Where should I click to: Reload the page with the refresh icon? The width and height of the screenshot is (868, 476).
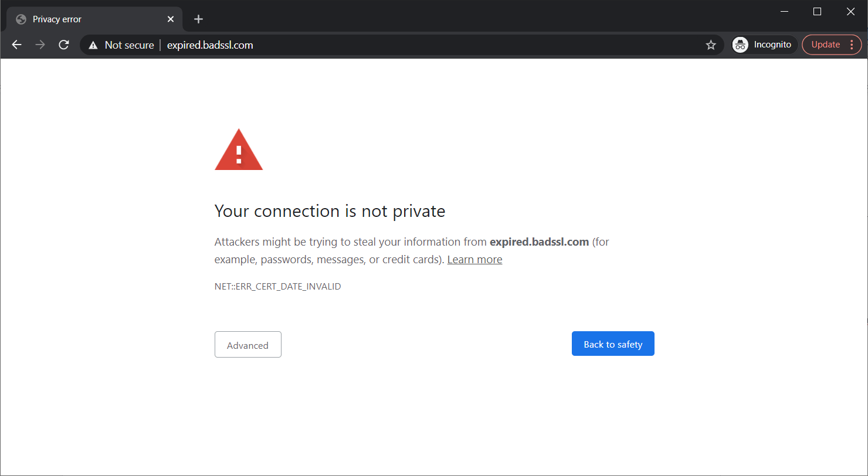(64, 45)
